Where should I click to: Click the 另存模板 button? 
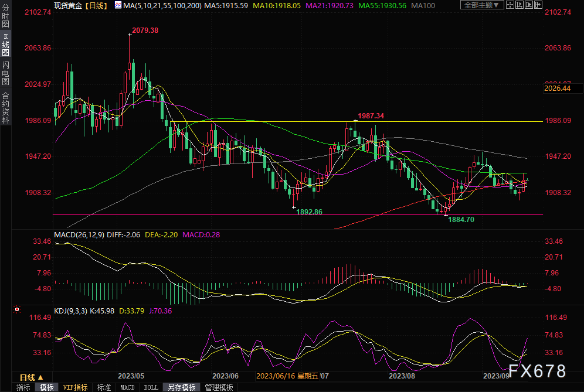(181, 387)
